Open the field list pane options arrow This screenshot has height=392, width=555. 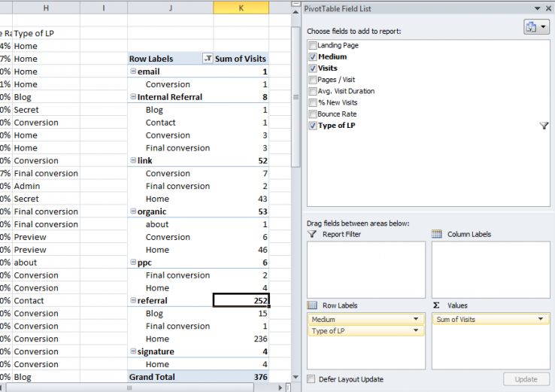click(x=536, y=8)
